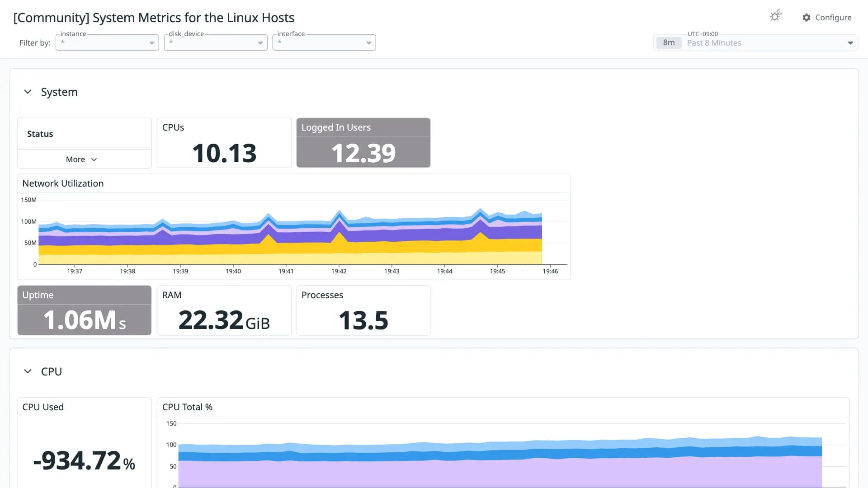Click the 19:42 tick on Network Utilization axis

click(339, 271)
